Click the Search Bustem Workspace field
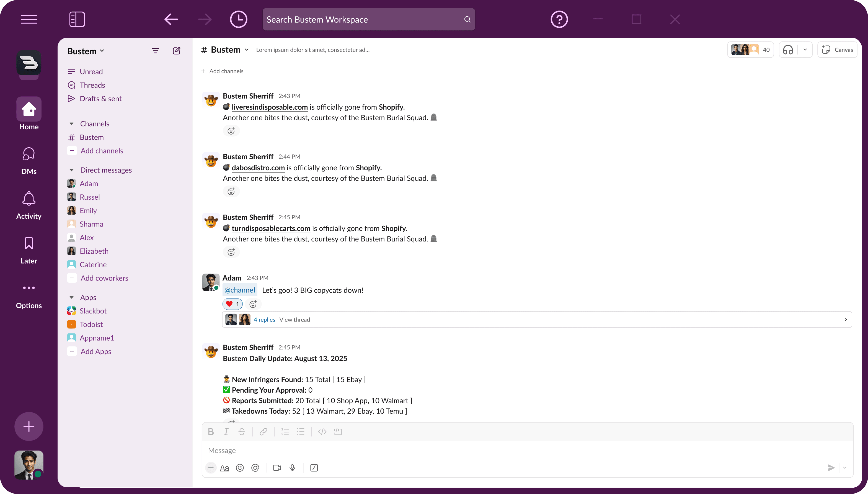This screenshot has width=868, height=494. 363,20
